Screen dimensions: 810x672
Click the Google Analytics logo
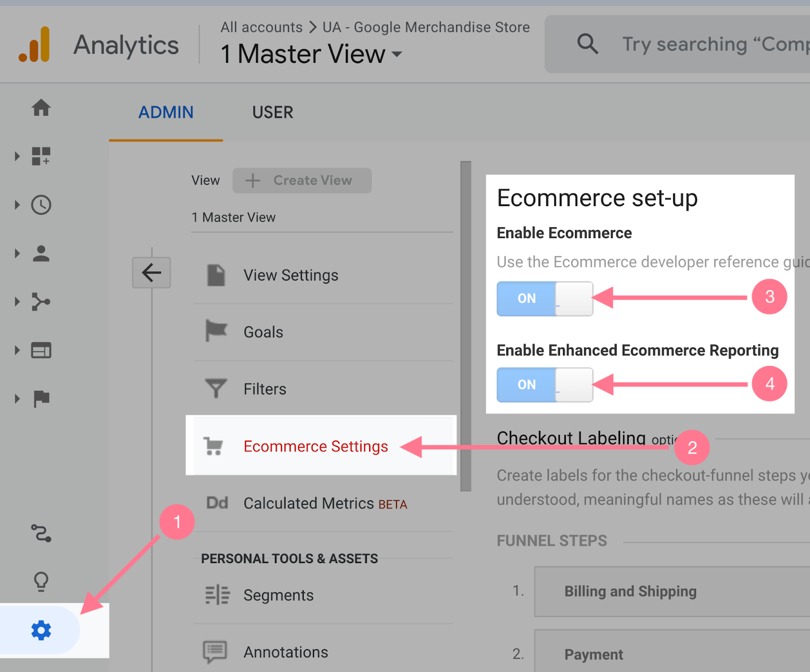(34, 45)
